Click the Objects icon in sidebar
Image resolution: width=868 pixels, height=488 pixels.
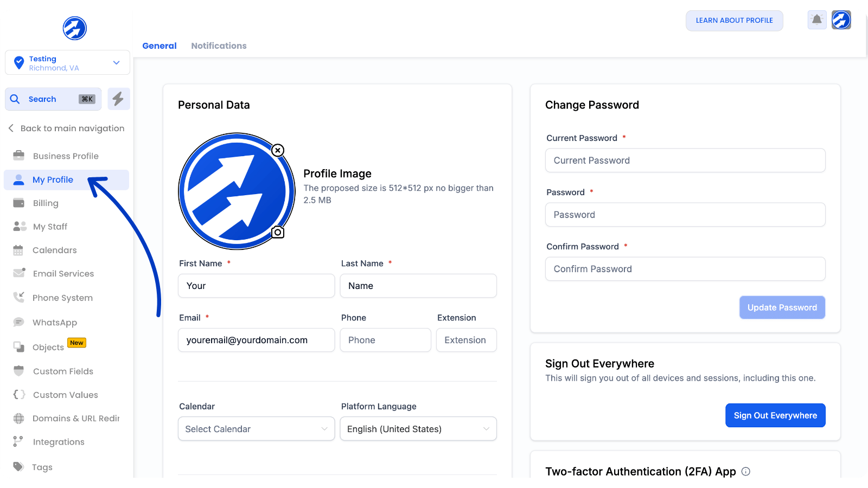click(19, 347)
